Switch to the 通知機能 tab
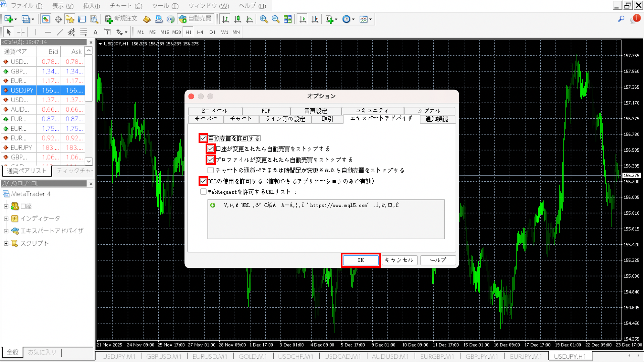644x362 pixels. click(437, 119)
